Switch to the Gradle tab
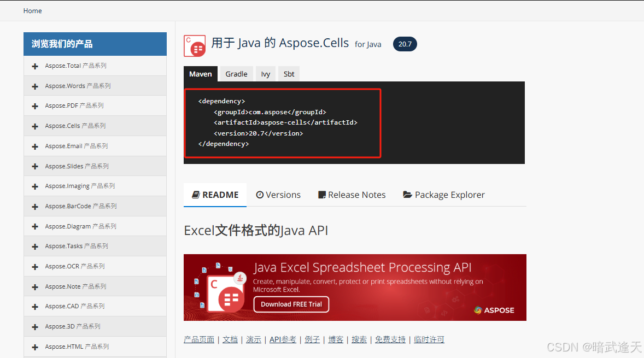644x358 pixels. coord(237,74)
